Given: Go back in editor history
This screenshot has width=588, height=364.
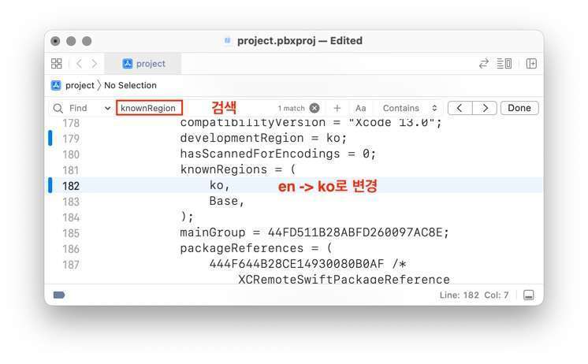Looking at the screenshot, I should [x=79, y=64].
